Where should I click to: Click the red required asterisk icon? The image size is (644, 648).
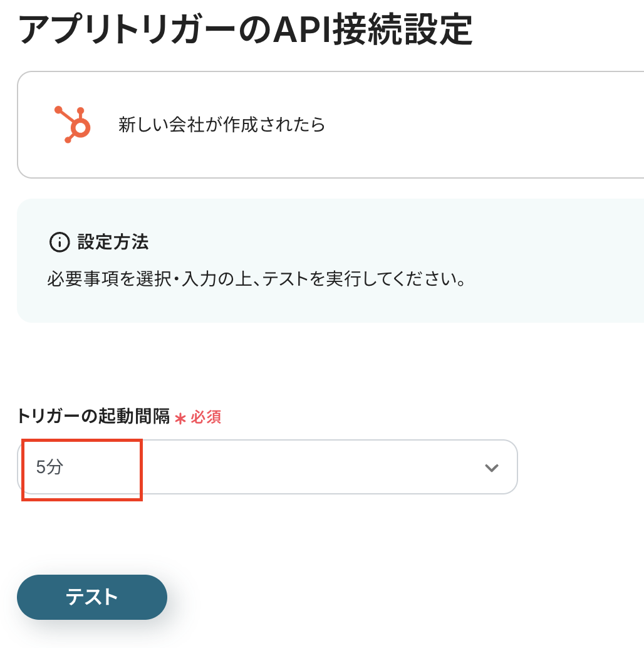[180, 418]
